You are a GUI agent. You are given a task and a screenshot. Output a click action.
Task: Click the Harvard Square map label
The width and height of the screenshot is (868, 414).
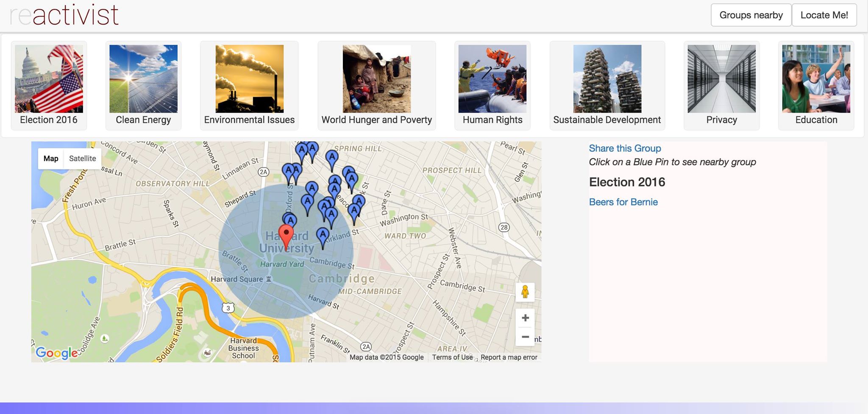click(x=237, y=279)
